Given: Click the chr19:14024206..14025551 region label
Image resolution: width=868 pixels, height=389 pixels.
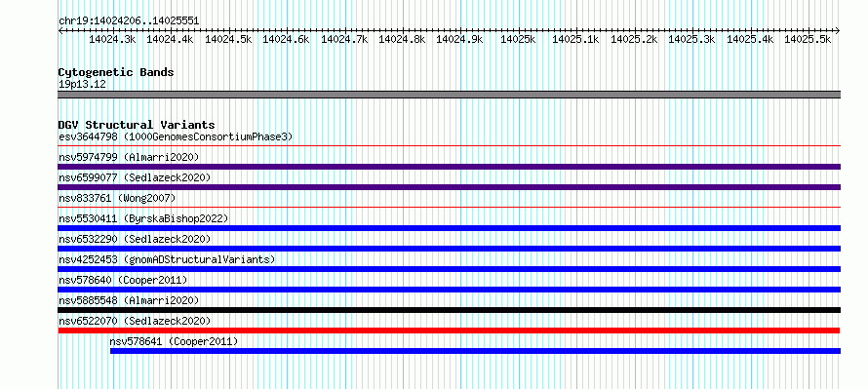Looking at the screenshot, I should pos(129,21).
